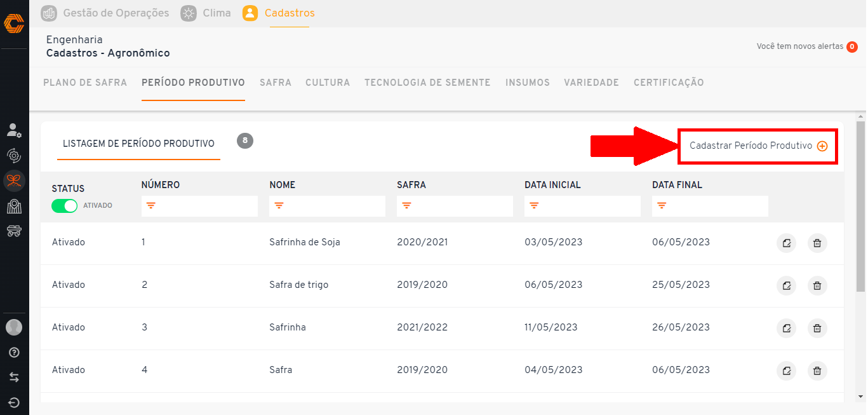Click the Gestão de Operações module icon
This screenshot has width=868, height=415.
(49, 13)
